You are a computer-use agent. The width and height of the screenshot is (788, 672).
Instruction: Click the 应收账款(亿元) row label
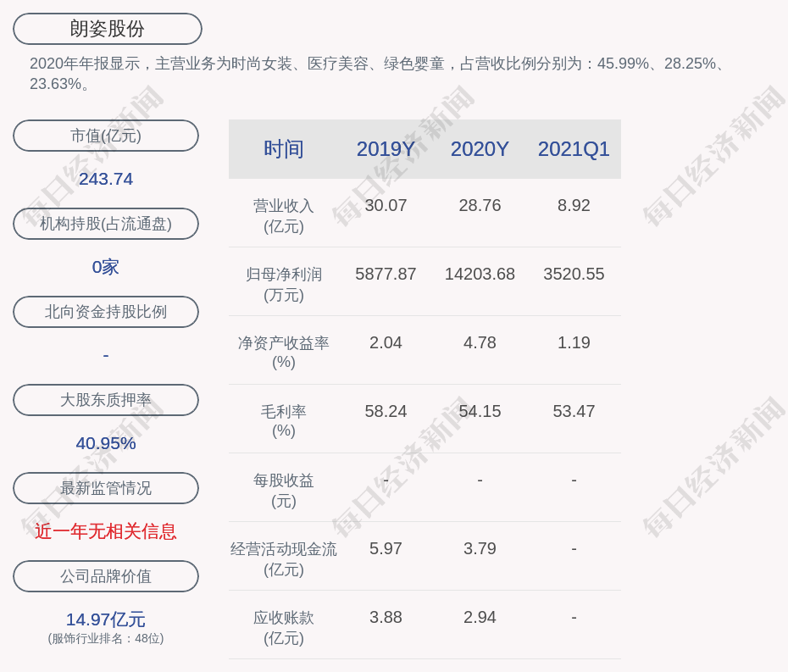[284, 628]
